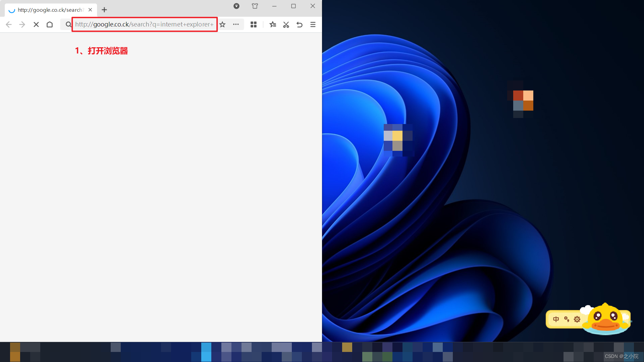Open the browser skin shirt icon
Image resolution: width=644 pixels, height=362 pixels.
click(x=255, y=6)
